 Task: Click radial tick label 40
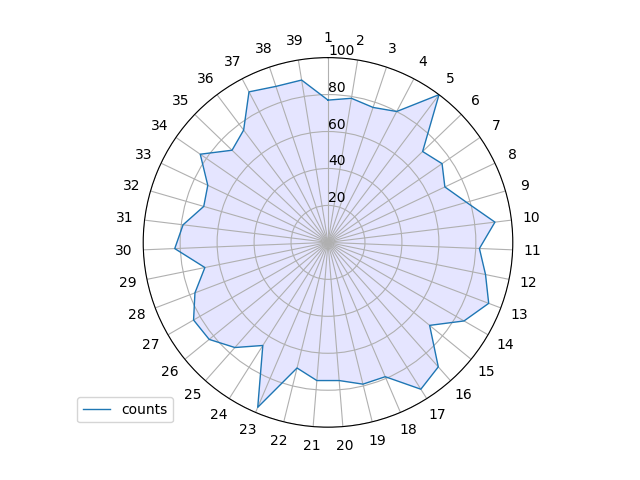(x=337, y=160)
